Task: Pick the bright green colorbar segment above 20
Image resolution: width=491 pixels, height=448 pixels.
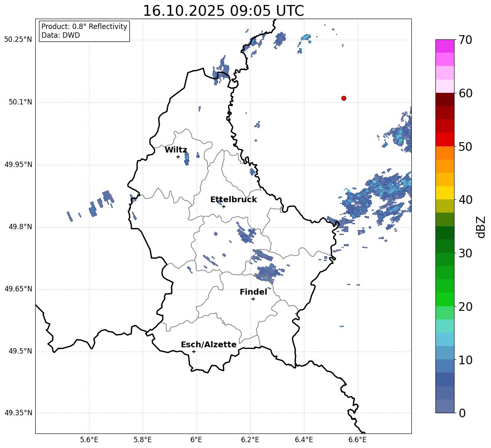Action: click(445, 300)
